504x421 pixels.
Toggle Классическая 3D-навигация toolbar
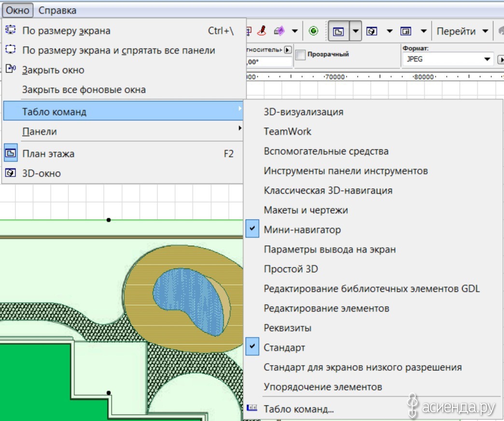click(x=373, y=190)
